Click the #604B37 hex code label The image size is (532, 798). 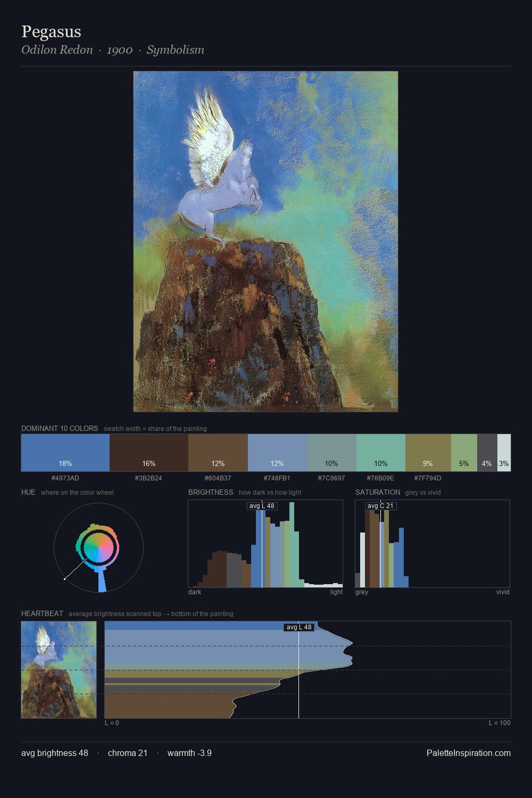pos(218,478)
